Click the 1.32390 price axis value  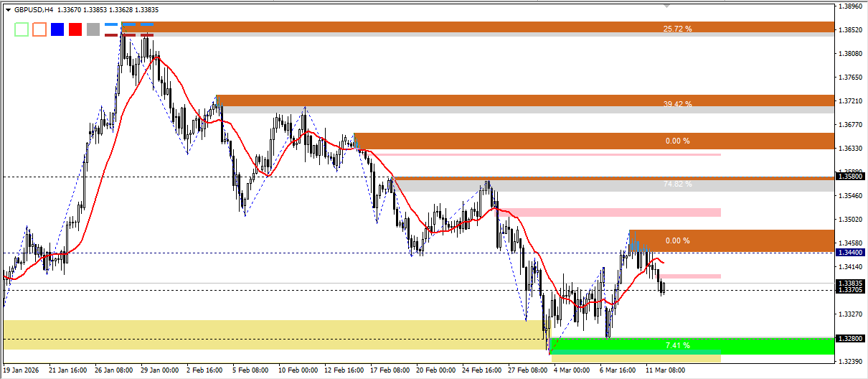[850, 362]
